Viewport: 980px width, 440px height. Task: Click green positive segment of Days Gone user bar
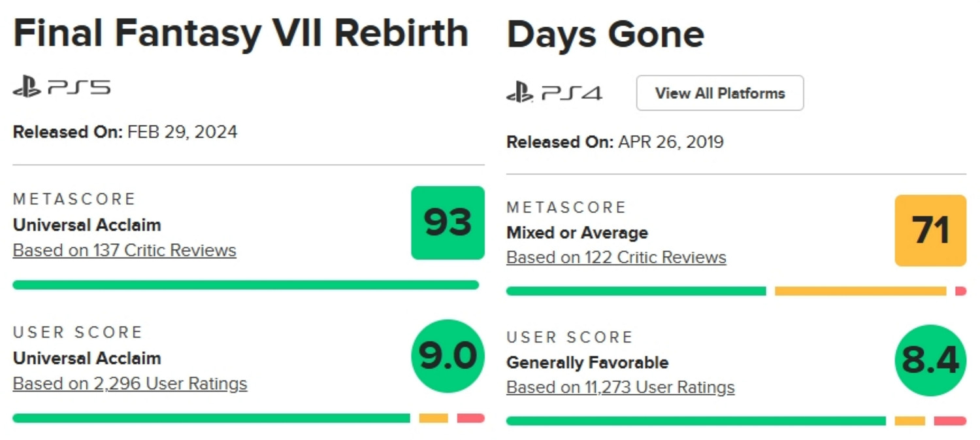pyautogui.click(x=696, y=421)
